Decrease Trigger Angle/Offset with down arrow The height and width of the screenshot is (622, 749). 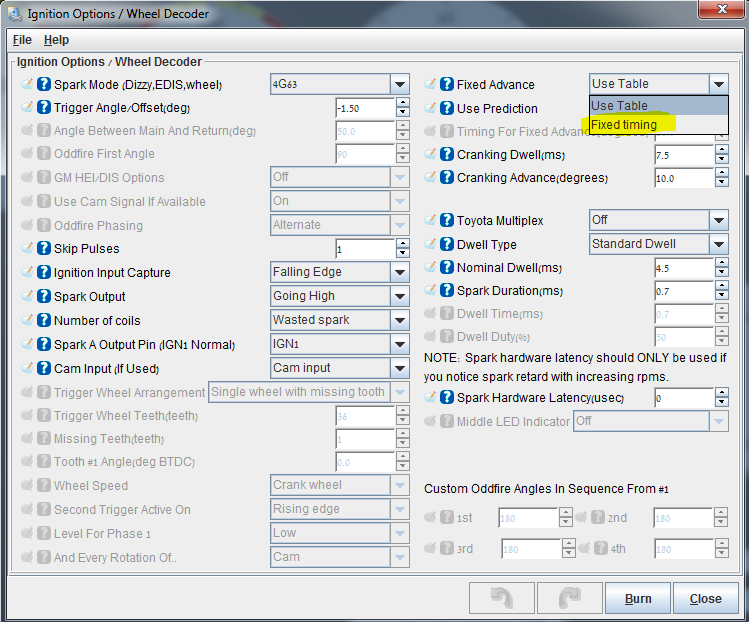403,113
